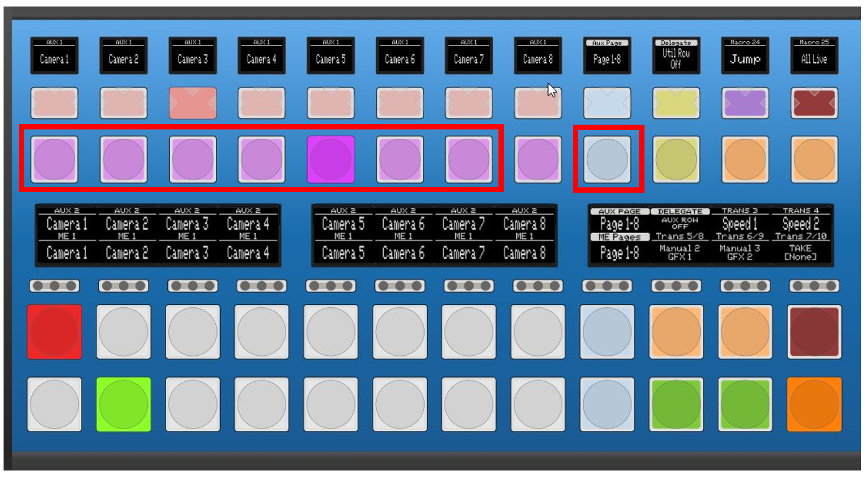Click the large gray upper-row button under AUX 2 Camera 7
Image resolution: width=868 pixels, height=477 pixels.
click(469, 332)
